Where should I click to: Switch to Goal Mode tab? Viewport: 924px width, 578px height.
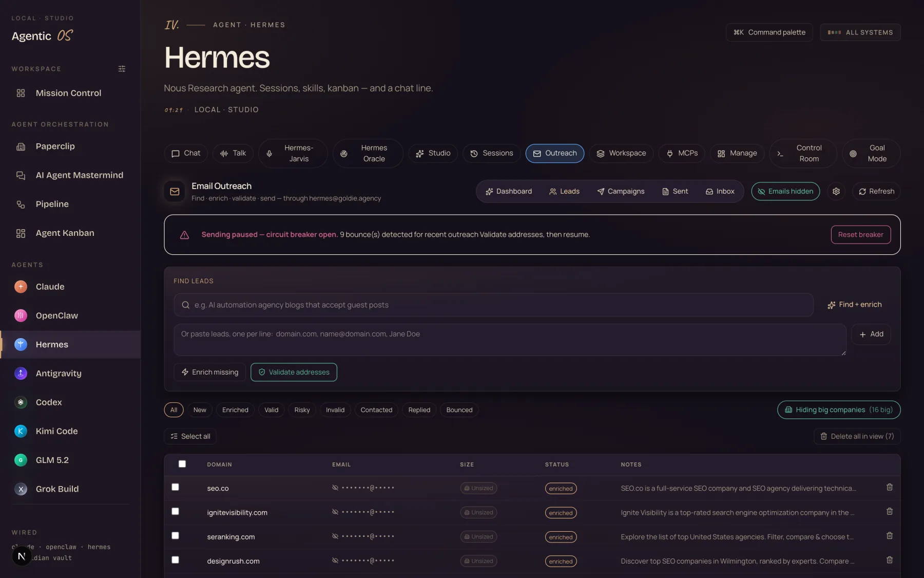pyautogui.click(x=871, y=153)
